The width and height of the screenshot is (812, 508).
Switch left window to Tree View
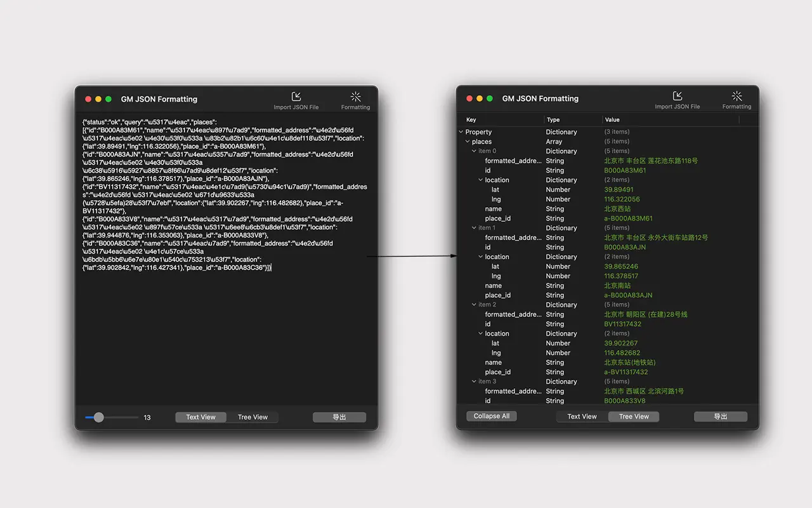click(254, 417)
